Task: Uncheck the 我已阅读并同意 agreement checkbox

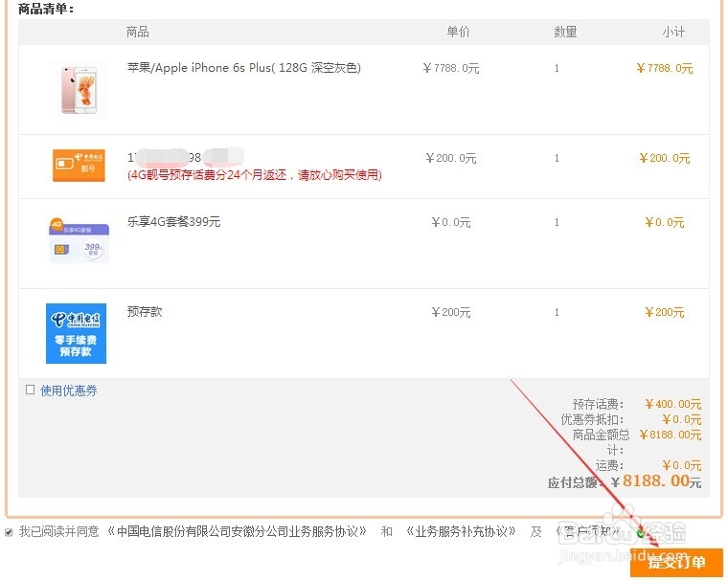Action: click(x=9, y=532)
